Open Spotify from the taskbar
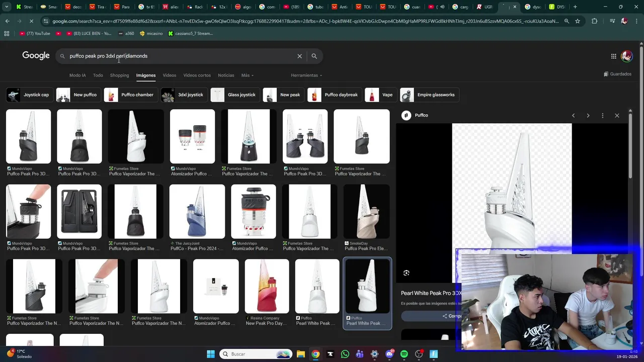This screenshot has height=362, width=644. 404,354
